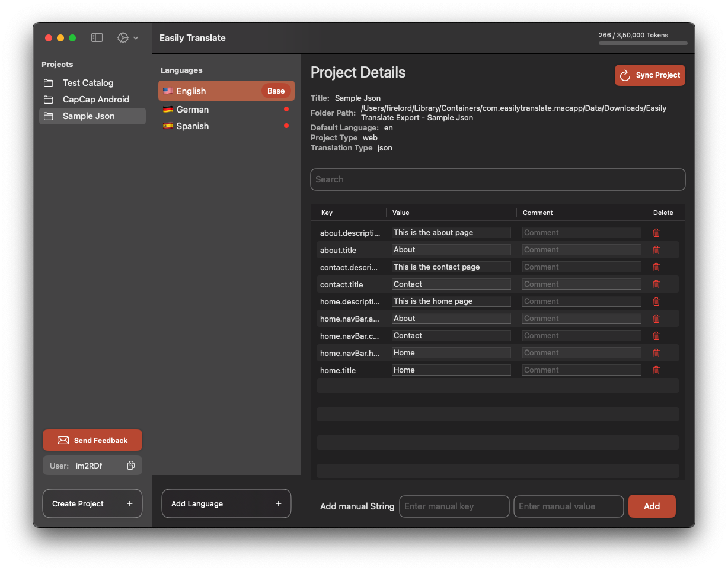Click trash icon for This is the home page

pos(656,301)
